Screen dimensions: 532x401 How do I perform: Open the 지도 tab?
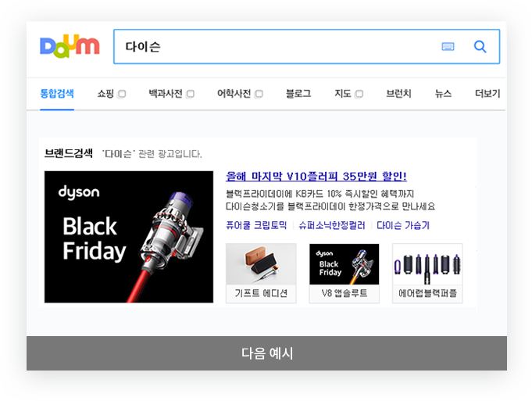343,93
